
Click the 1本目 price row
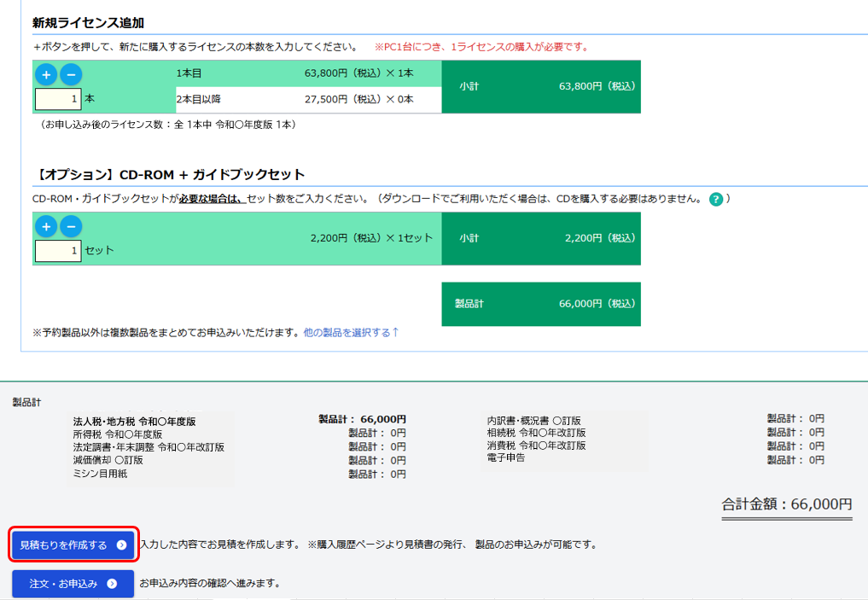(309, 73)
